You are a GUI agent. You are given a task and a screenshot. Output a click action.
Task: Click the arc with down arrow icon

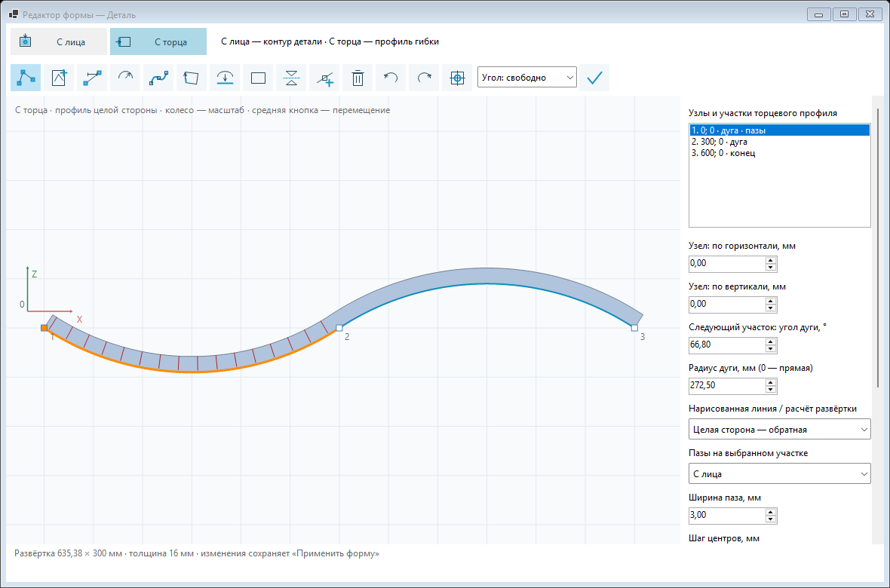225,78
